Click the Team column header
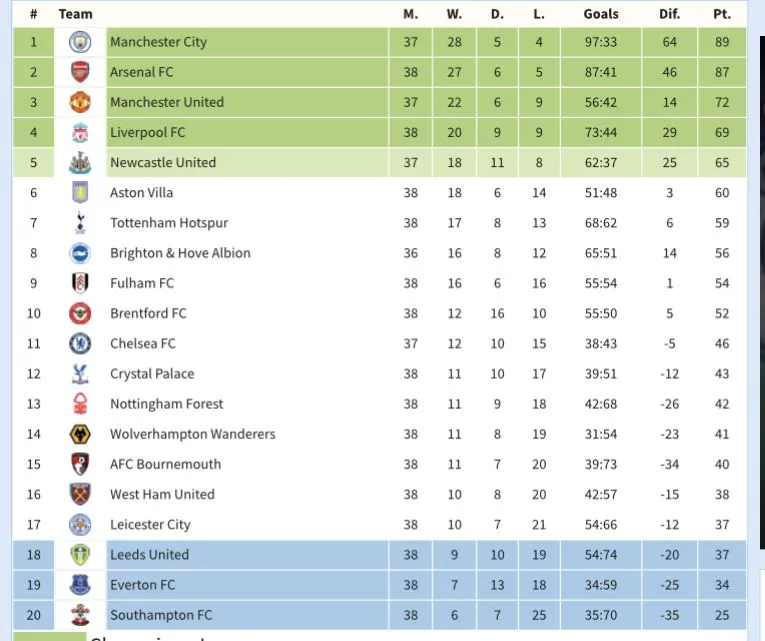The width and height of the screenshot is (765, 641). point(76,14)
